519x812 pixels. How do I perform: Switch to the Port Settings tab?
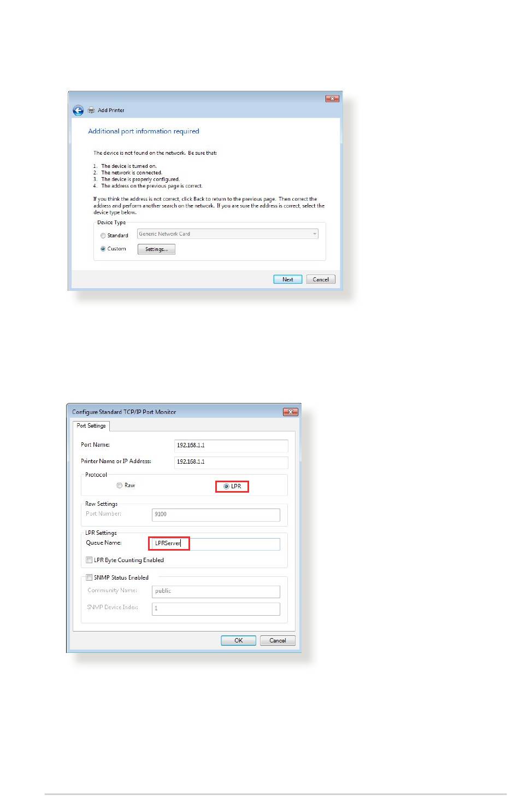pyautogui.click(x=91, y=425)
